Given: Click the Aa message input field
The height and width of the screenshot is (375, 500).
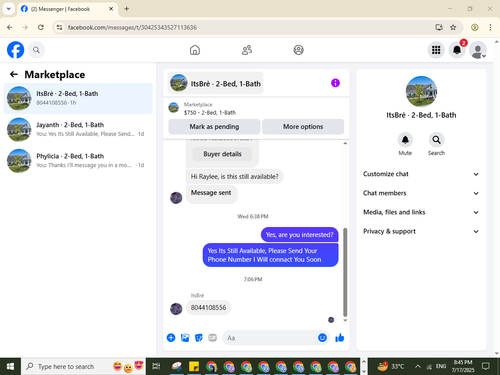Looking at the screenshot, I should pos(270,338).
